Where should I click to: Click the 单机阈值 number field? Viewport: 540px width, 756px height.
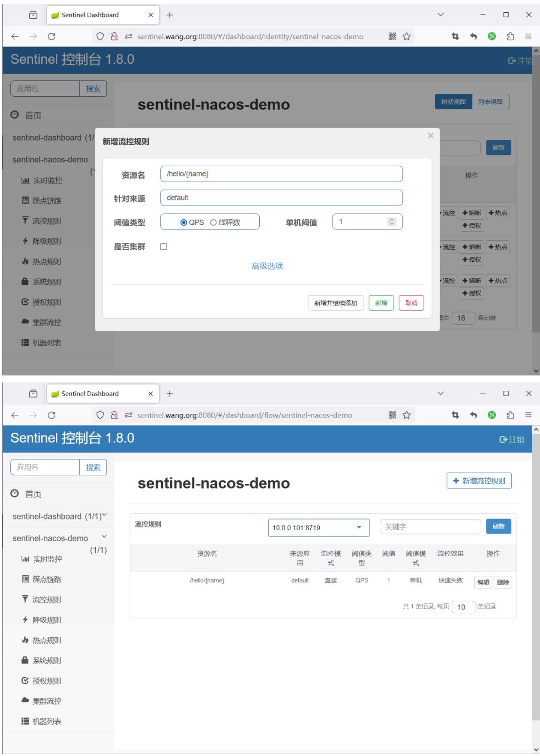pyautogui.click(x=367, y=222)
